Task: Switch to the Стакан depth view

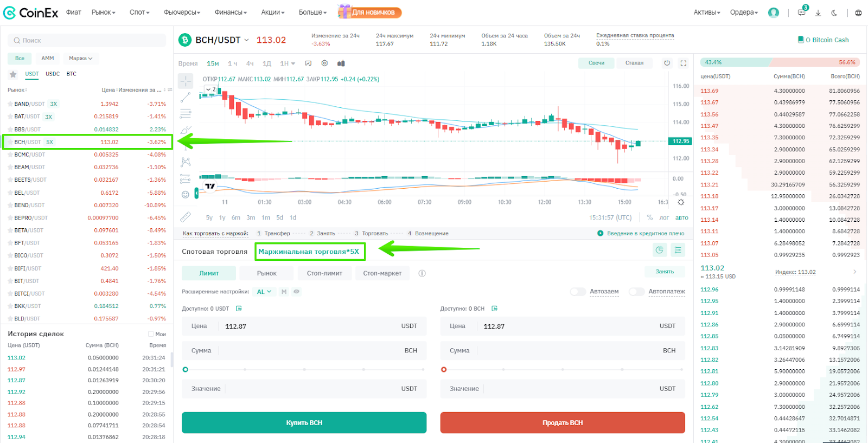Action: pos(634,63)
